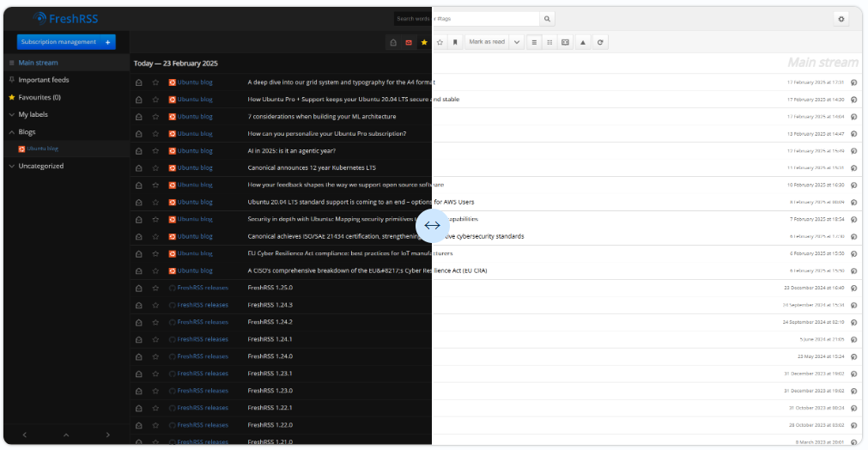Expand the Uncategorized chevron
Image resolution: width=868 pixels, height=450 pixels.
(x=12, y=167)
